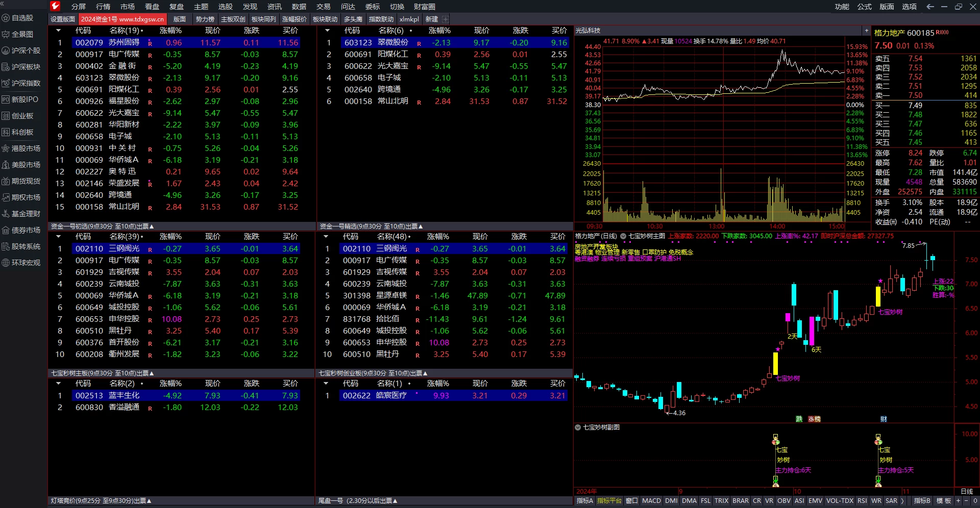Open 科创板 in the sidebar

coord(18,132)
